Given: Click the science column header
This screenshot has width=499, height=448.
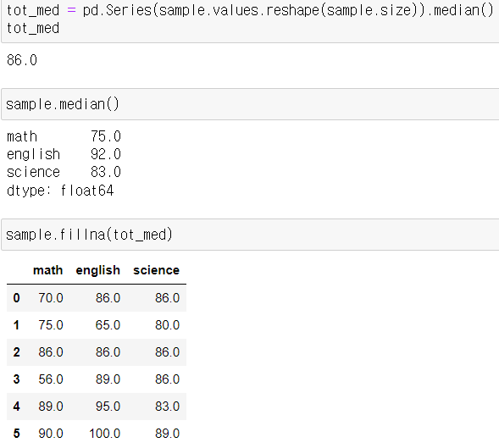Looking at the screenshot, I should click(156, 270).
